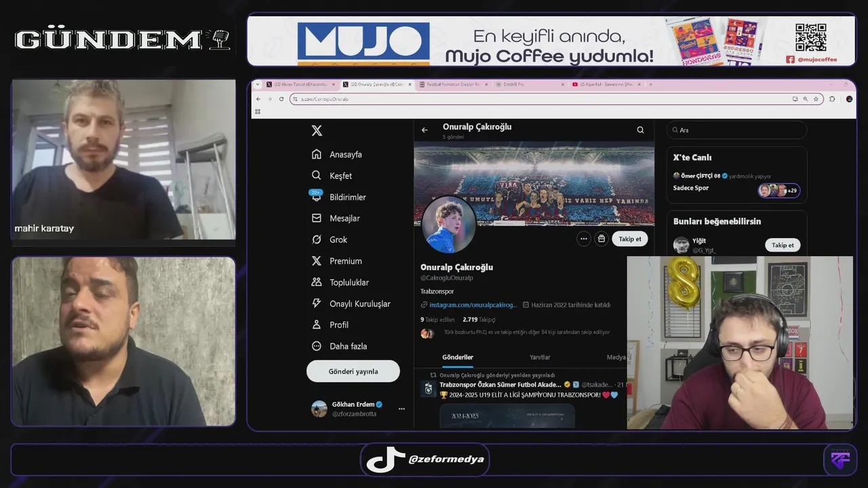Viewport: 868px width, 488px height.
Task: Click Trabzonspor academy avatar in retweeted post
Action: click(428, 388)
